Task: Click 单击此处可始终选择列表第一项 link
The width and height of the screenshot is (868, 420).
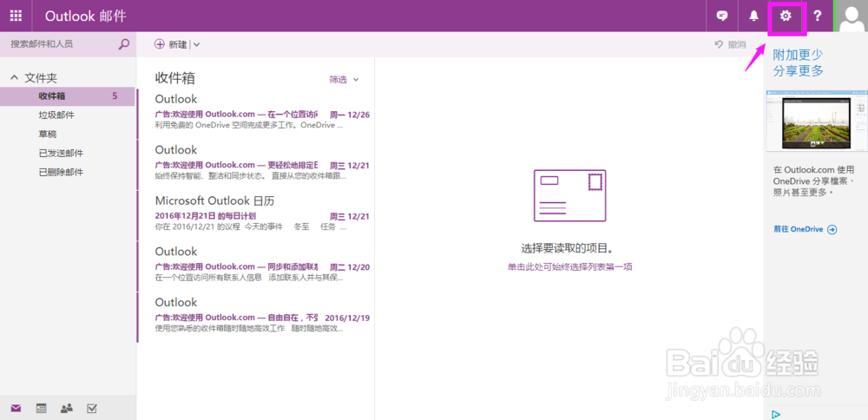Action: [569, 266]
